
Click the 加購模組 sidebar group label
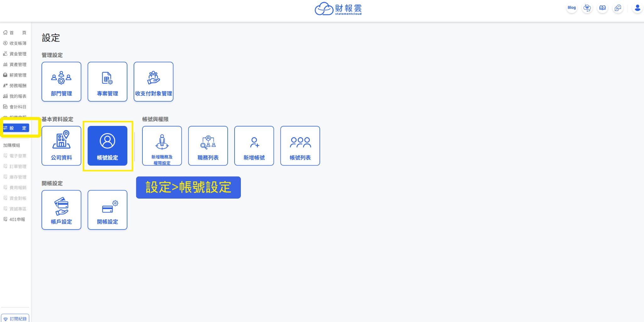12,145
